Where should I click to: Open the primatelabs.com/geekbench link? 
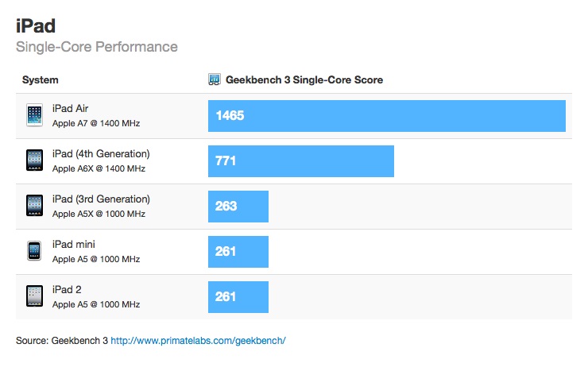198,340
